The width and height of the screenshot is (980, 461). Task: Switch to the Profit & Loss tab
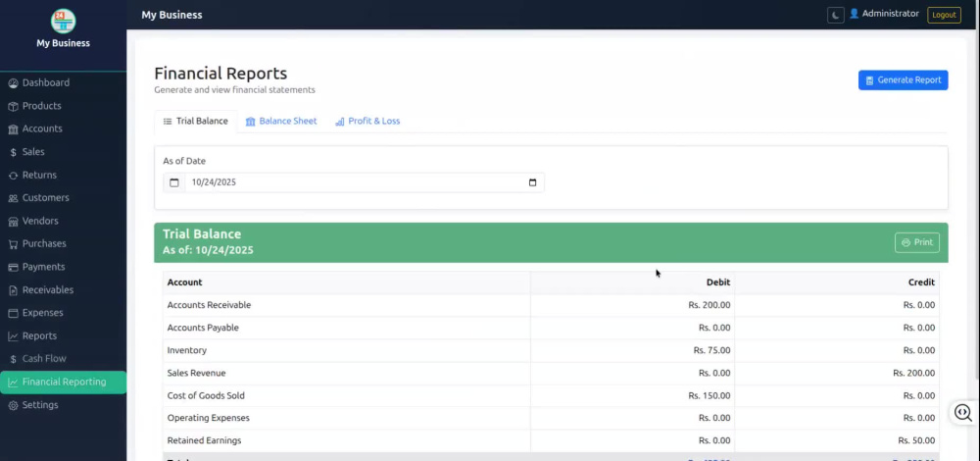point(367,122)
